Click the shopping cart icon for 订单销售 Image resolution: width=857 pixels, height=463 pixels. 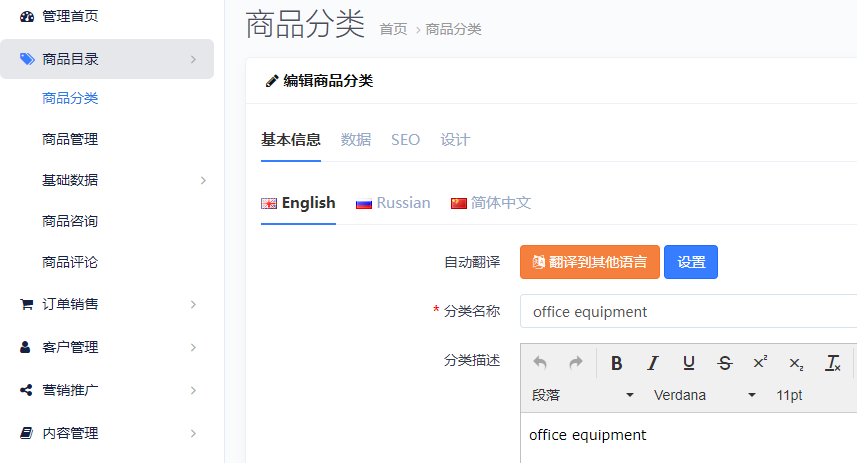[x=26, y=304]
